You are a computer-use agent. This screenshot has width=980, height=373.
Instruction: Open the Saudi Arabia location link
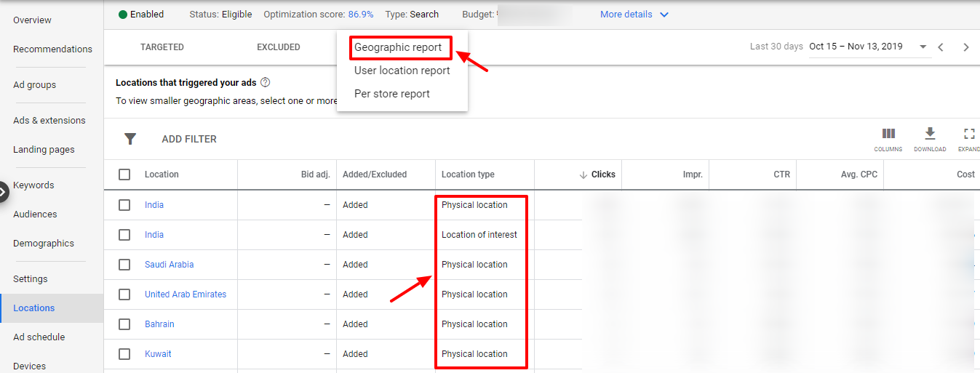pos(170,265)
